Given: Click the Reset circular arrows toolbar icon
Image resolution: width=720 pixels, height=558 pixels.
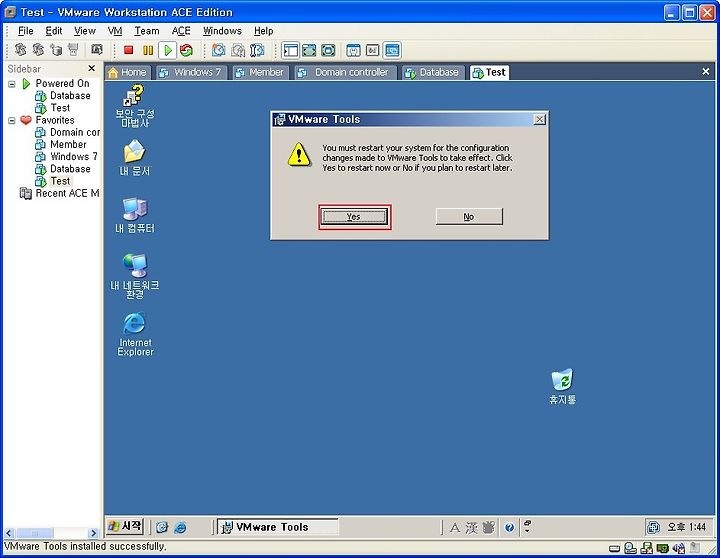Looking at the screenshot, I should pos(186,50).
